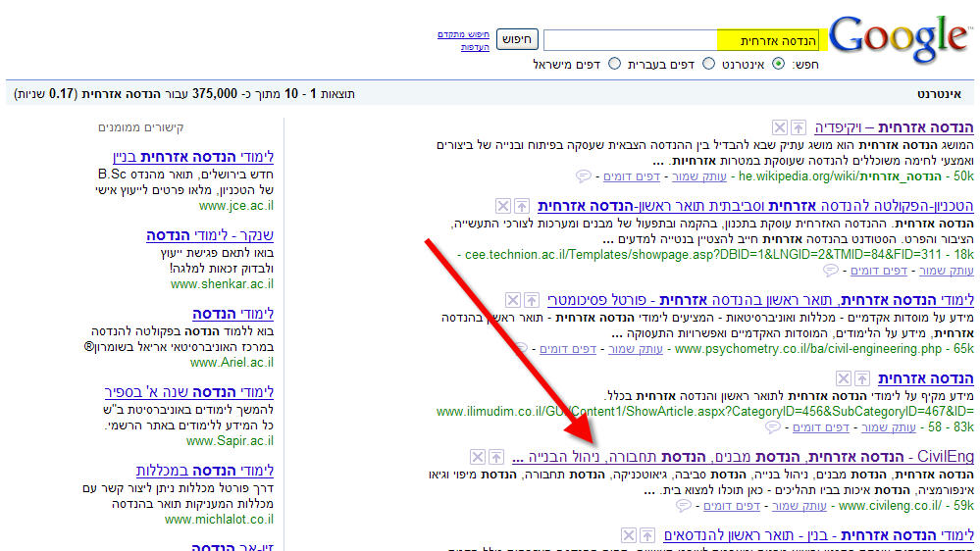Open the פורטל פסיכומטרי result title
The width and height of the screenshot is (980, 551).
(x=760, y=300)
